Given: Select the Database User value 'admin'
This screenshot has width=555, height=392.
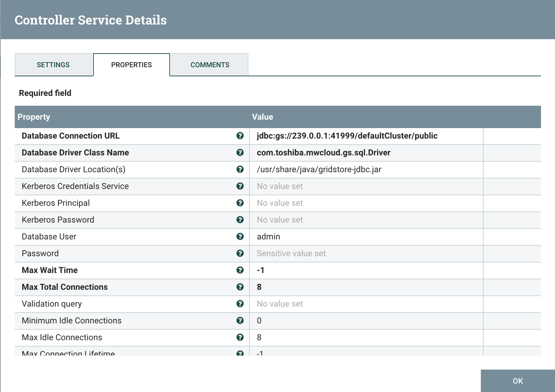Looking at the screenshot, I should point(268,237).
